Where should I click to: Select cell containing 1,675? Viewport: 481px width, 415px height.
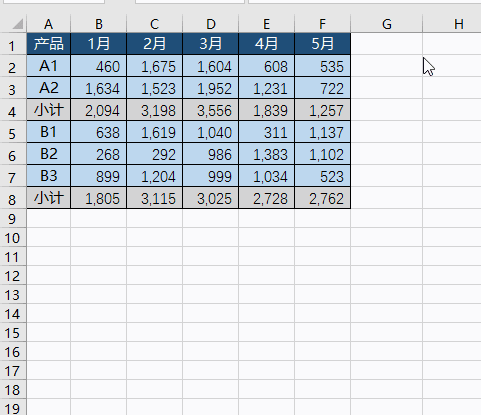(x=155, y=66)
